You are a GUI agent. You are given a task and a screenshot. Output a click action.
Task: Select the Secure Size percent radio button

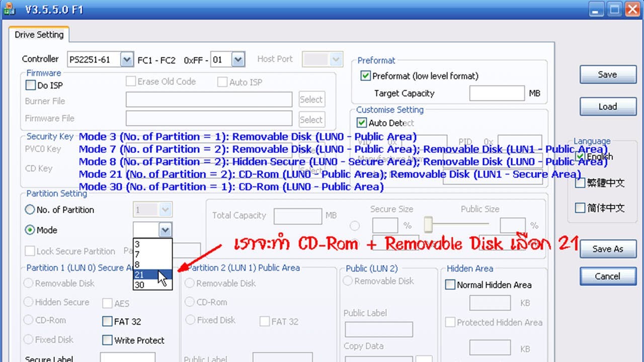355,225
